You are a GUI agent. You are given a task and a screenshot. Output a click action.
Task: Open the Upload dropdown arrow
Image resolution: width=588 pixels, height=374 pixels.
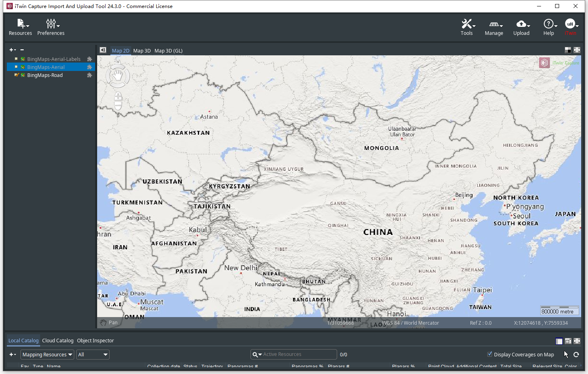529,26
